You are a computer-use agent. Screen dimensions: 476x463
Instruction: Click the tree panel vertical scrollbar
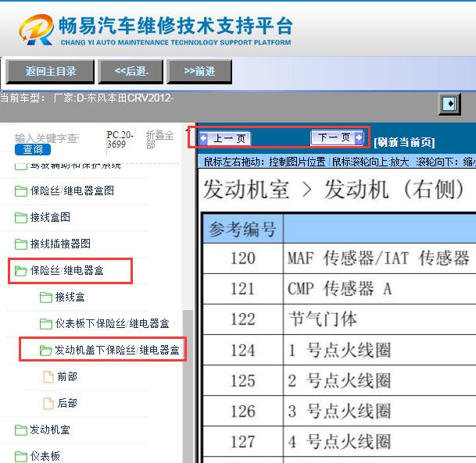tap(188, 386)
